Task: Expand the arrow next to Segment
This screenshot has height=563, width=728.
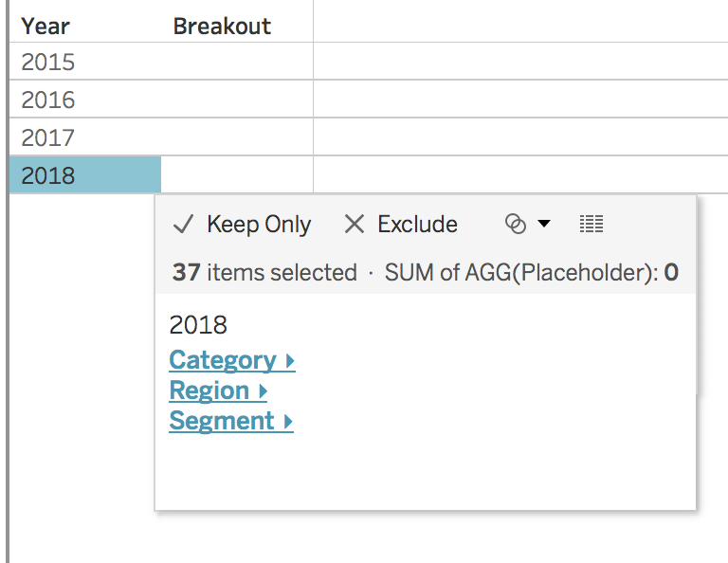Action: tap(288, 422)
